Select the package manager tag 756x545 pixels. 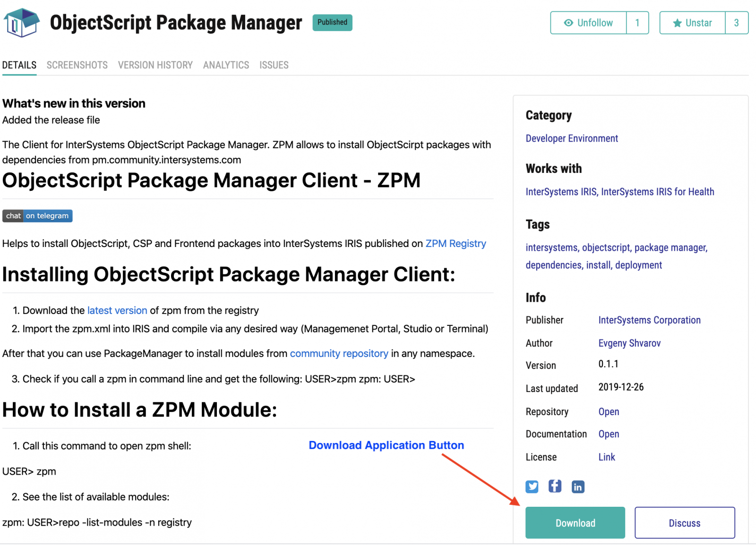pyautogui.click(x=670, y=247)
